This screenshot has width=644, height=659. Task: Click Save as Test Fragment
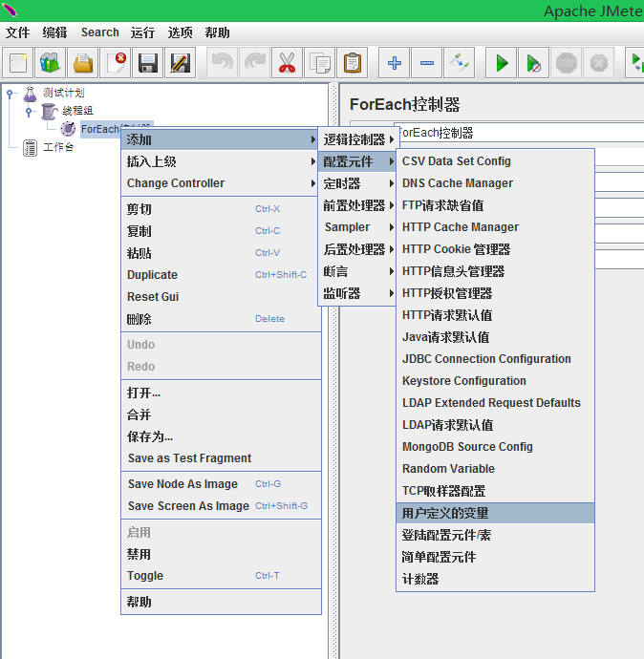click(221, 458)
